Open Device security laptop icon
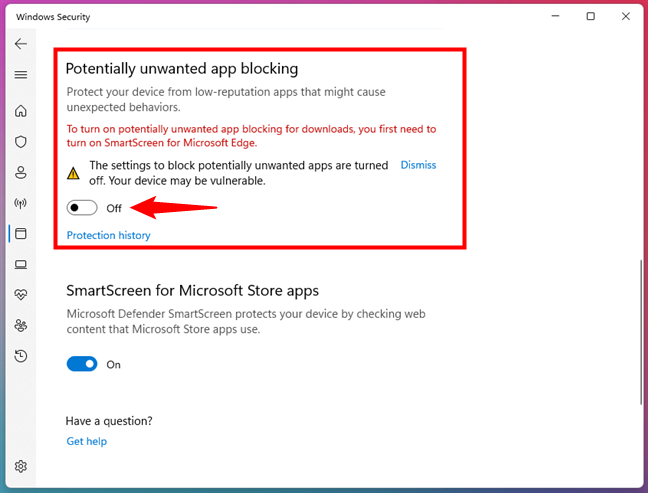648x493 pixels. click(21, 264)
